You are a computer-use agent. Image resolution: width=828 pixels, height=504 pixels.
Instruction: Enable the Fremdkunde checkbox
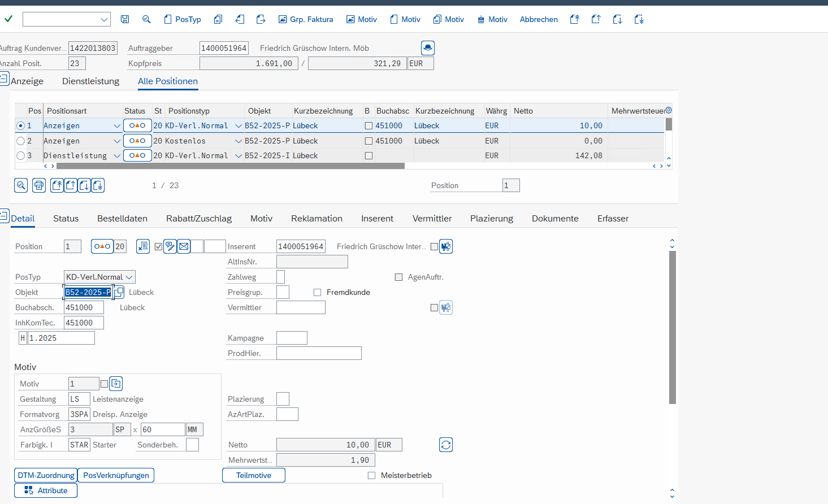coord(317,292)
